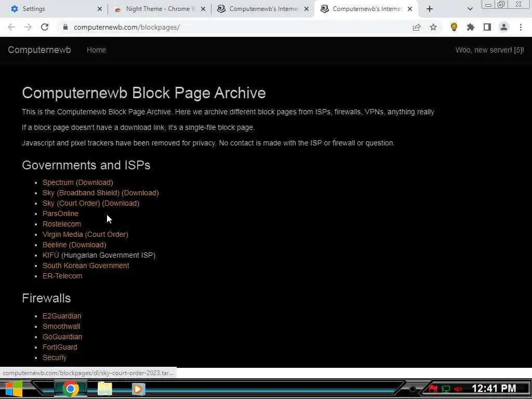
Task: Download the Spectrum block page
Action: [x=95, y=182]
